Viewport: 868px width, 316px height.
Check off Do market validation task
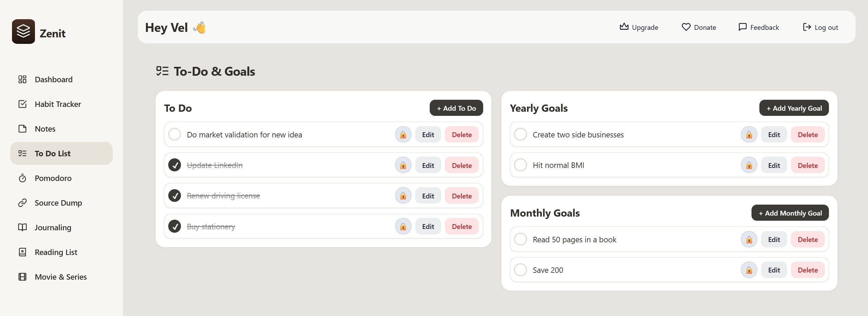pyautogui.click(x=175, y=134)
